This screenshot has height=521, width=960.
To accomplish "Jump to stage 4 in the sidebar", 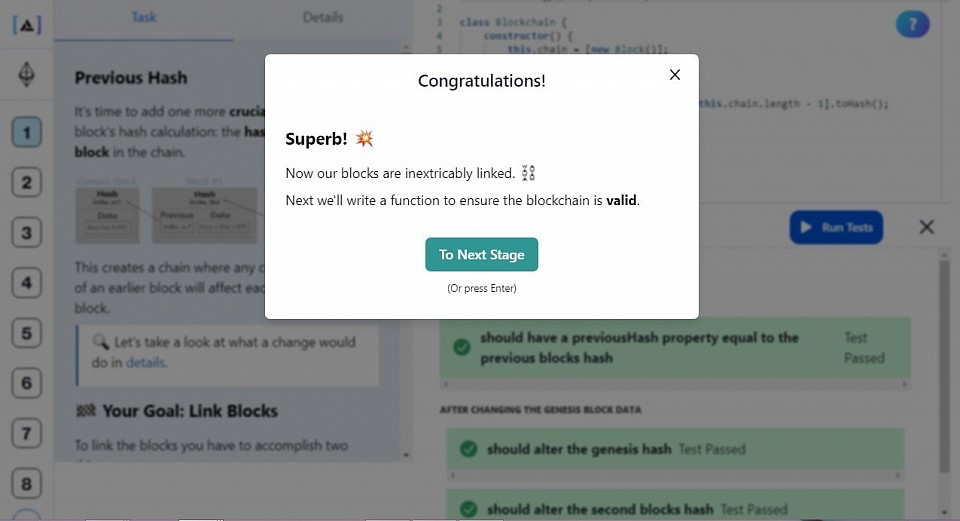I will pyautogui.click(x=26, y=283).
